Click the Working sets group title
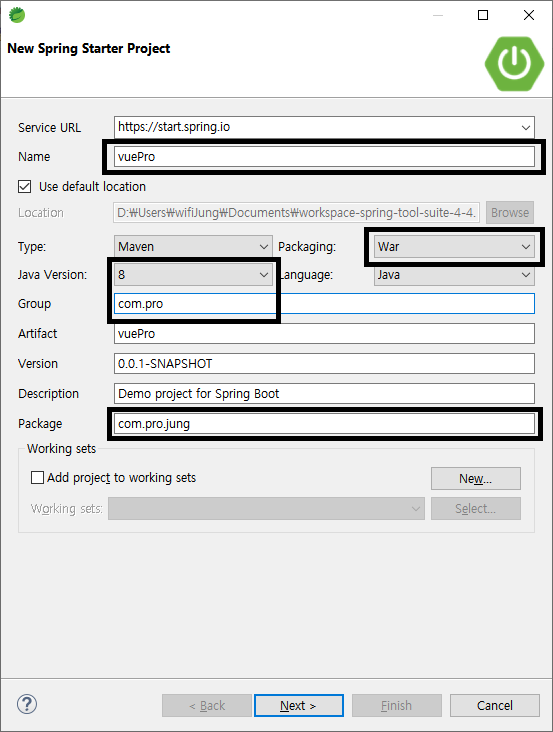 61,449
